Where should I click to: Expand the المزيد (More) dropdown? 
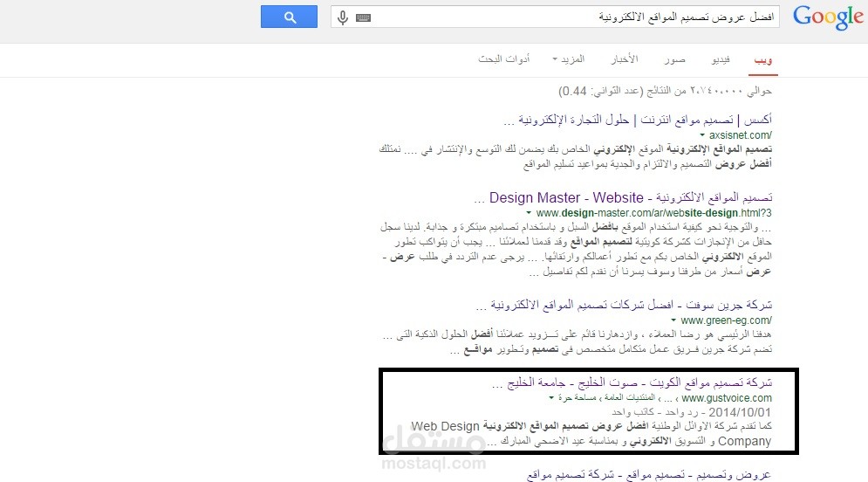tap(569, 59)
